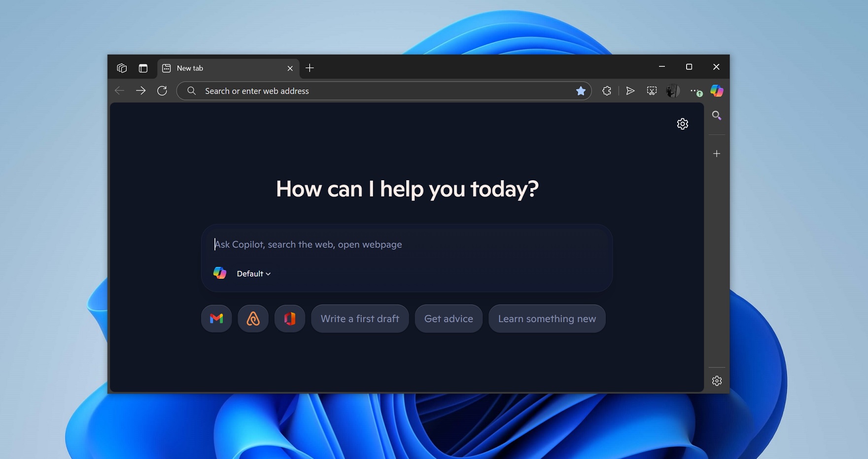Viewport: 868px width, 459px height.
Task: Open browser Extensions from the toolbar
Action: pyautogui.click(x=606, y=91)
